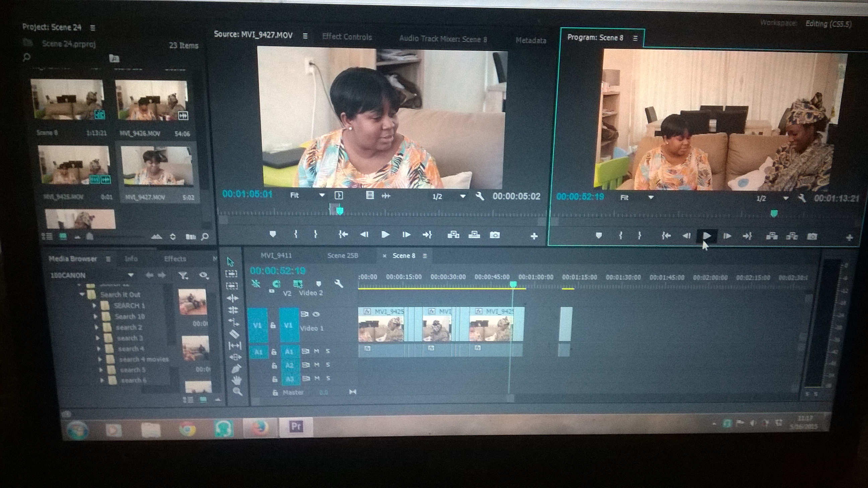Viewport: 868px width, 488px height.
Task: Click Export Frame camera icon in Source monitor
Action: (494, 235)
